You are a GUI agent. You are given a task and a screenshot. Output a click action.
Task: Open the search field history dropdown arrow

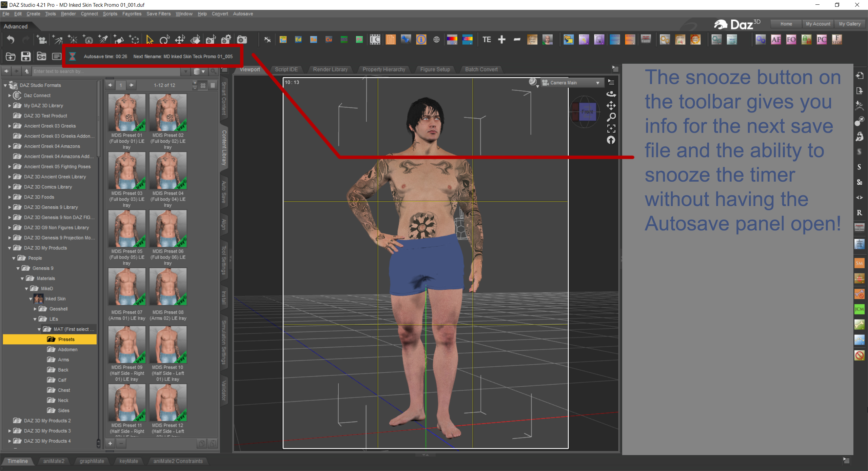pos(185,71)
